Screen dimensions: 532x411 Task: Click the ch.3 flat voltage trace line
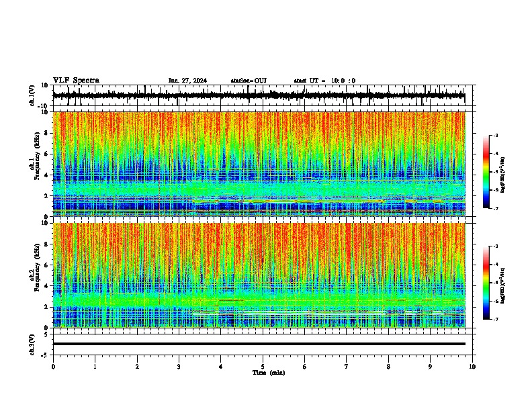pos(259,344)
